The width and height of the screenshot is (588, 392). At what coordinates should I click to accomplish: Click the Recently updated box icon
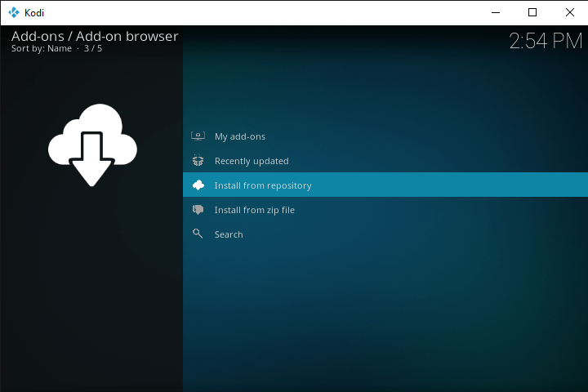tap(198, 161)
